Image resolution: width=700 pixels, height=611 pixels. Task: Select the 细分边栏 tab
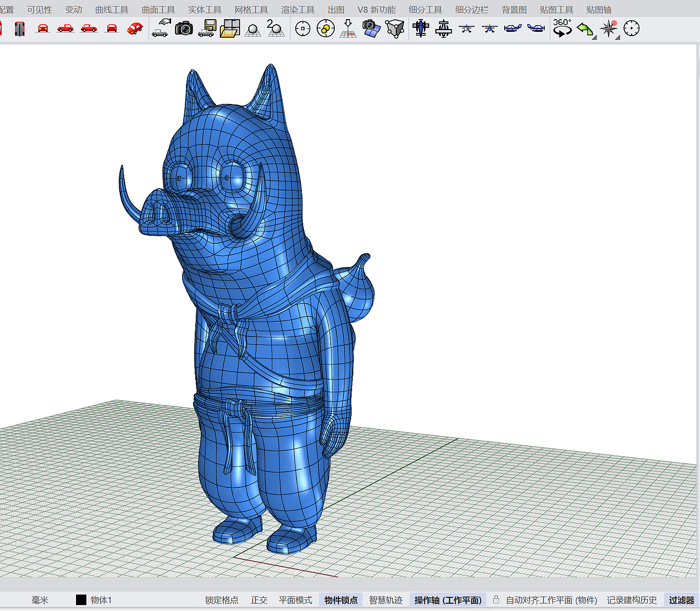472,10
